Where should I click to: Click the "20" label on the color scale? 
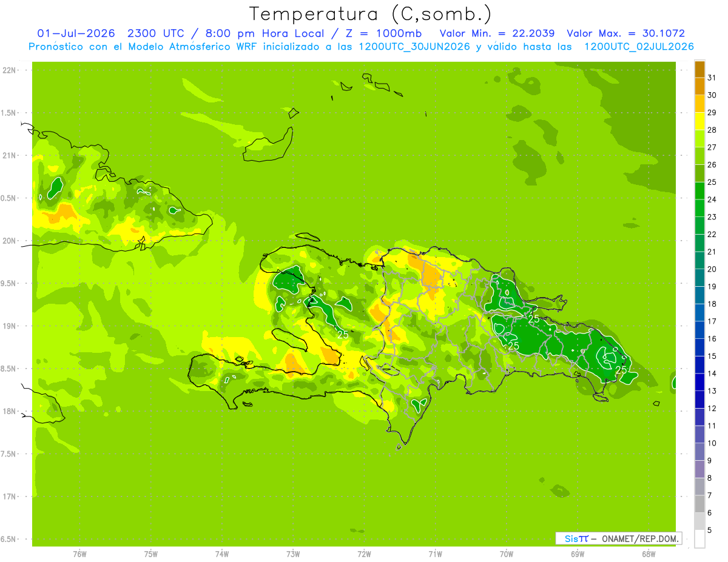[712, 269]
